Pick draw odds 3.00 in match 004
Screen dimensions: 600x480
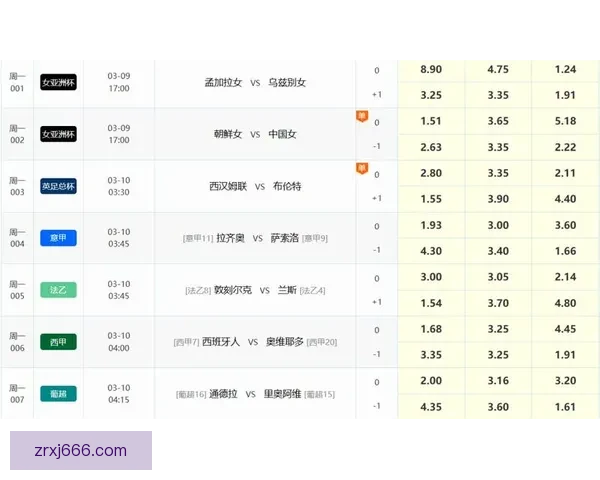click(x=498, y=225)
